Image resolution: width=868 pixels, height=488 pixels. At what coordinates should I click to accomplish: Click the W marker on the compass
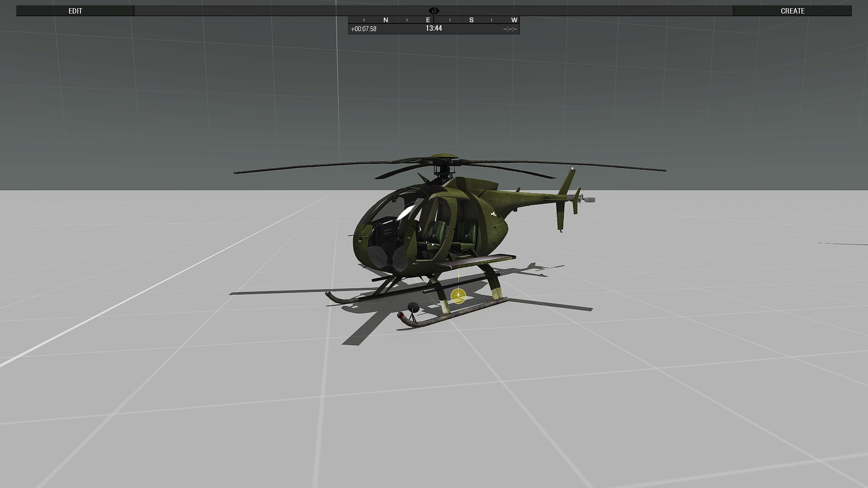[514, 20]
